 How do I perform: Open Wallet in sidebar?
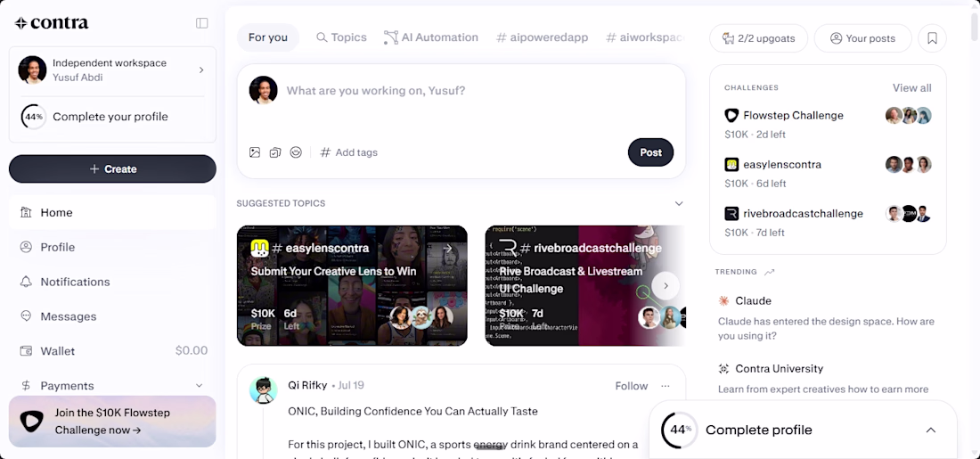point(112,351)
